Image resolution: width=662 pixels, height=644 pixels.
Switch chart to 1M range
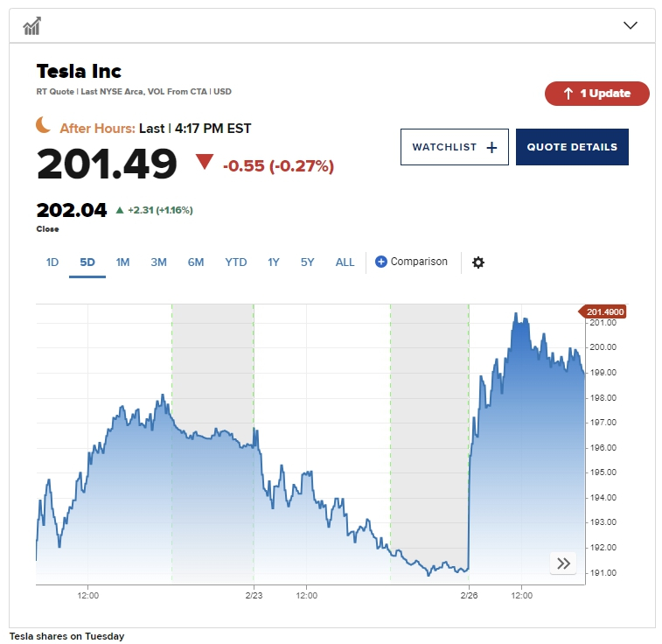[122, 262]
